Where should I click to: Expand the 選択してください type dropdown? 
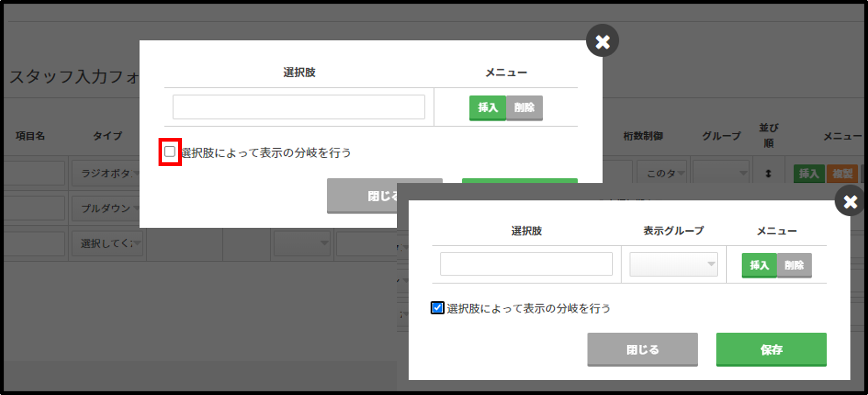pos(108,243)
